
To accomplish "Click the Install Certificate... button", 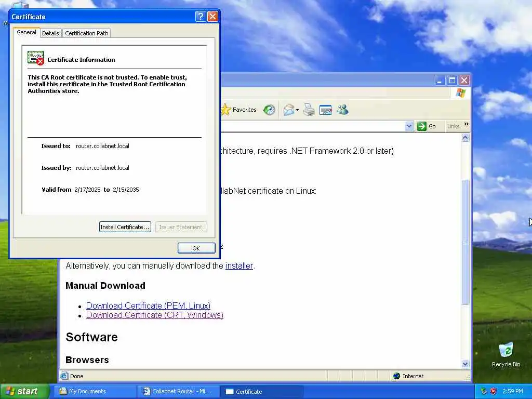I will coord(125,227).
